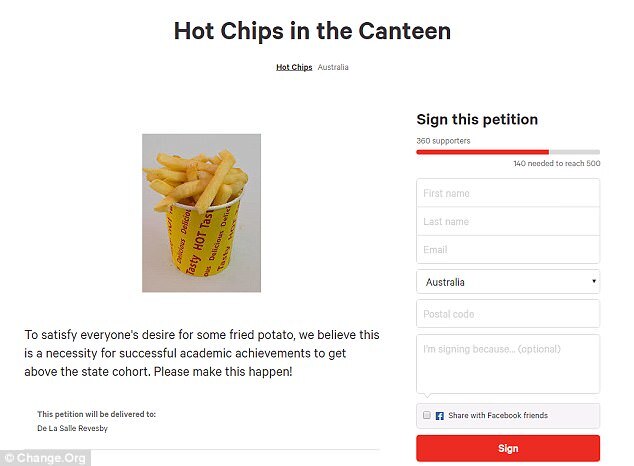The width and height of the screenshot is (634, 466).
Task: Click the Sign this petition heading
Action: point(477,119)
